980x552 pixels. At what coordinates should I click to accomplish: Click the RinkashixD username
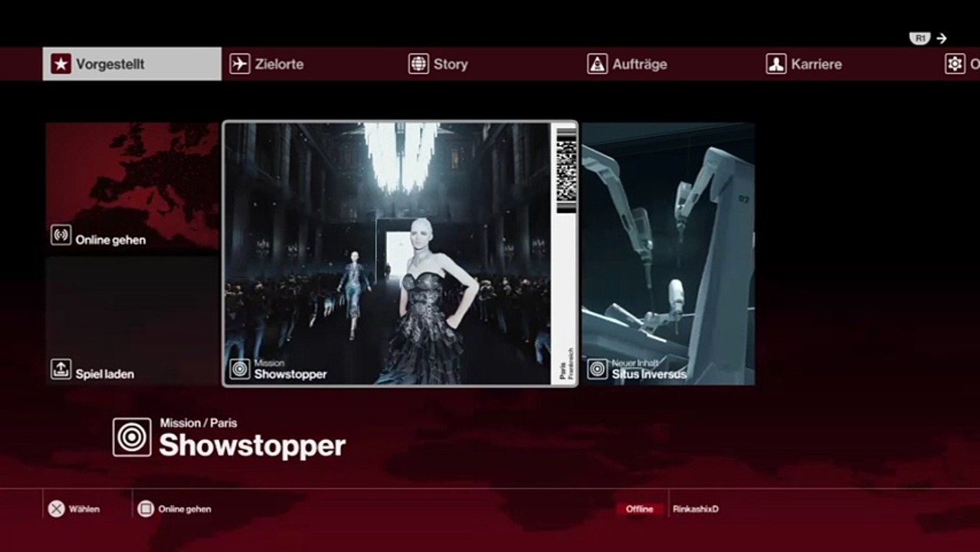(x=696, y=509)
